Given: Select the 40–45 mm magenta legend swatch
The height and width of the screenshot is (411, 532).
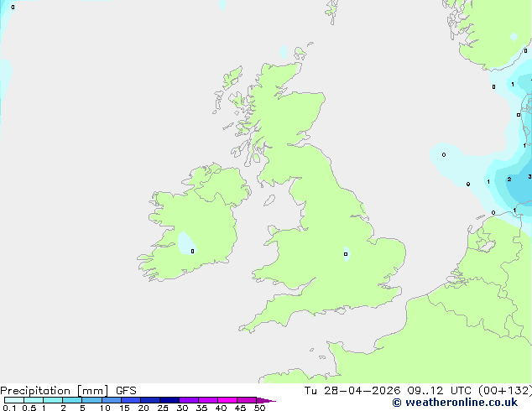Looking at the screenshot, I should coord(227,400).
